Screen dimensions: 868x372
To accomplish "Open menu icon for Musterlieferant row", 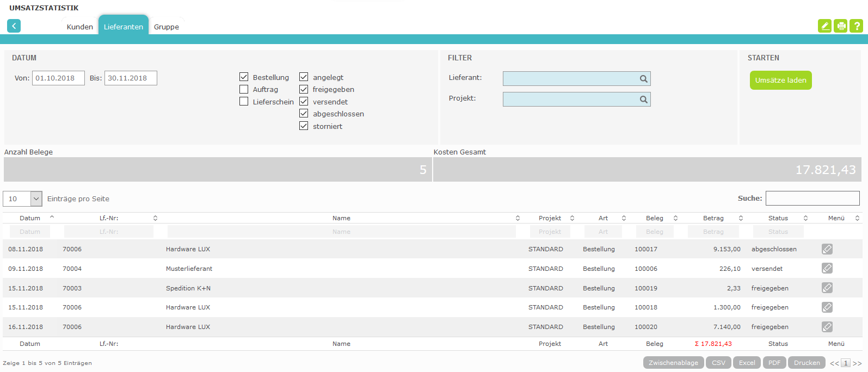I will pos(827,268).
